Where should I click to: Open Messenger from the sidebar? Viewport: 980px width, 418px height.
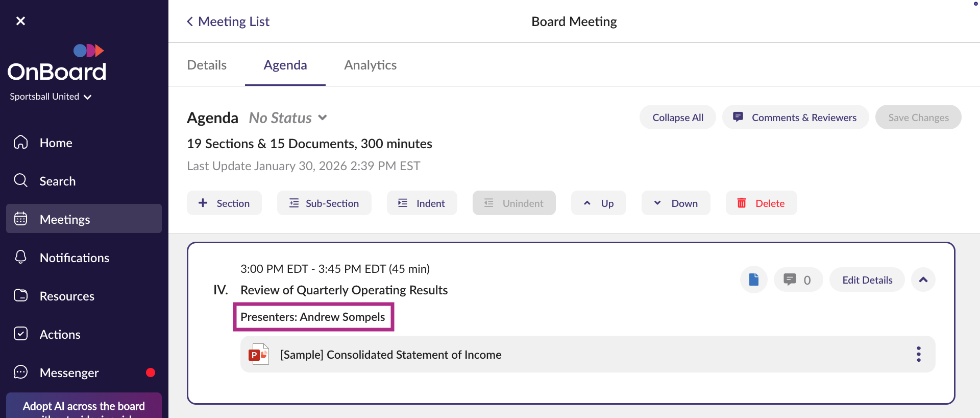click(x=69, y=373)
